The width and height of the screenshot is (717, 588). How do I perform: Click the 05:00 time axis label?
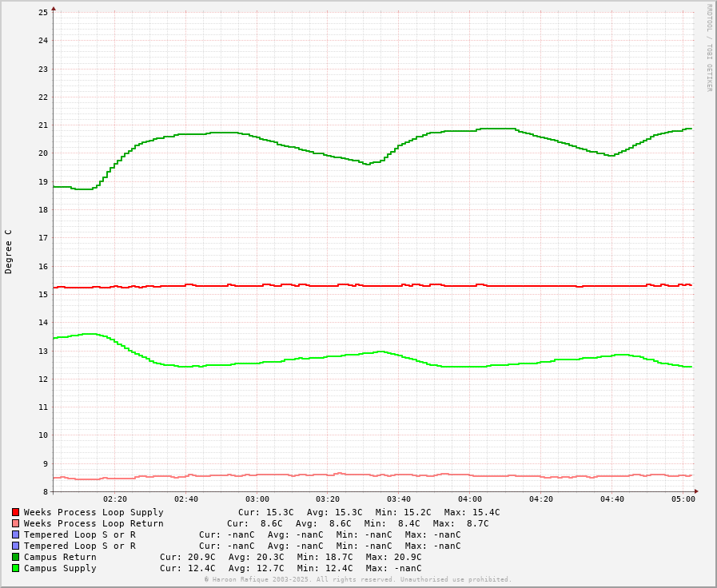coord(683,499)
